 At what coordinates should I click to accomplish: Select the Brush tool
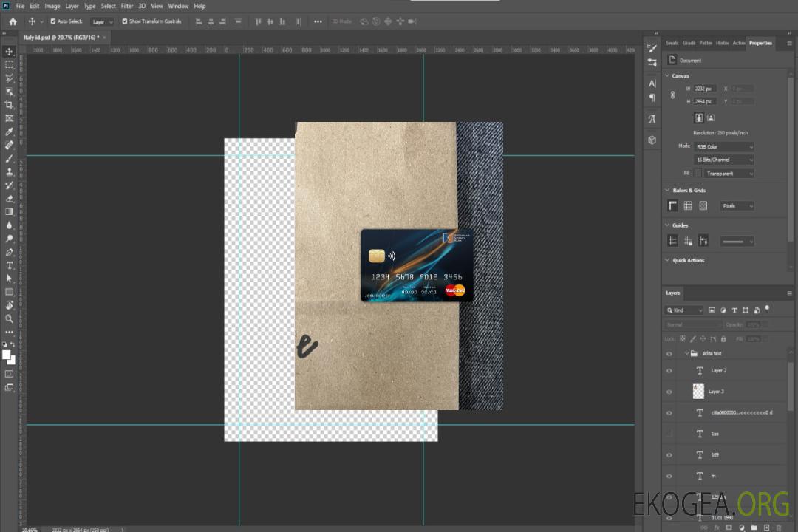10,158
